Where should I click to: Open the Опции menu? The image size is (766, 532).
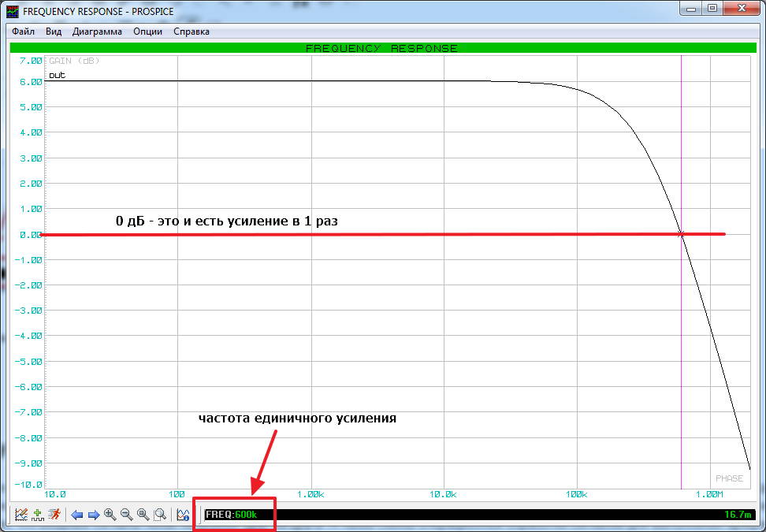(x=148, y=32)
